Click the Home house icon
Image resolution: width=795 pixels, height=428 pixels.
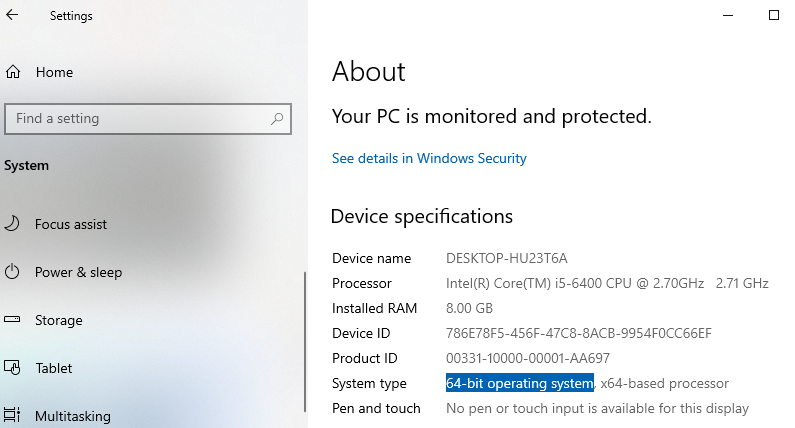(x=13, y=72)
